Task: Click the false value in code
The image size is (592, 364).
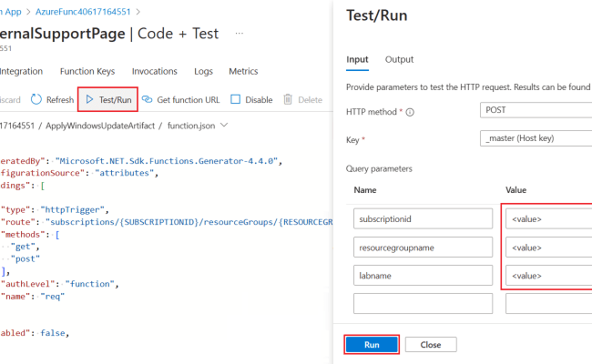Action: 53,333
